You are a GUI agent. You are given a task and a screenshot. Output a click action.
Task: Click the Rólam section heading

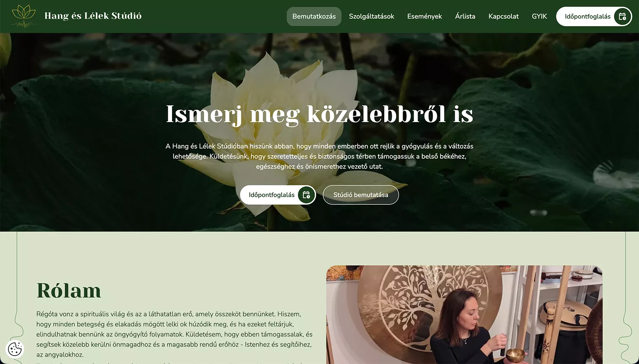(69, 291)
